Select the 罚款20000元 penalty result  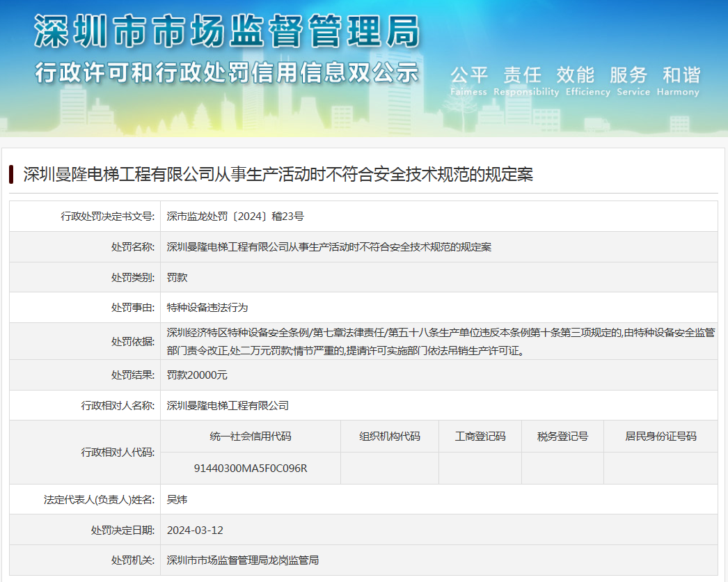coord(197,375)
